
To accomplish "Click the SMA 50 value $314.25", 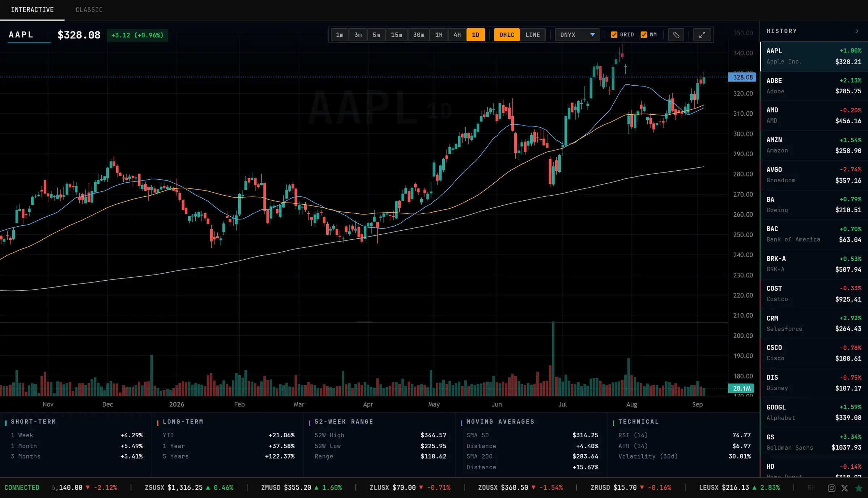I will [585, 435].
